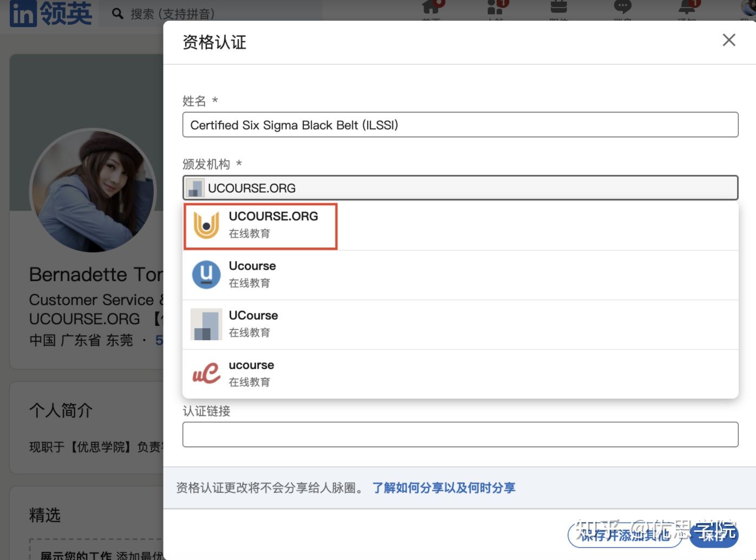Click the blue circular Ucourse logo

pos(206,275)
